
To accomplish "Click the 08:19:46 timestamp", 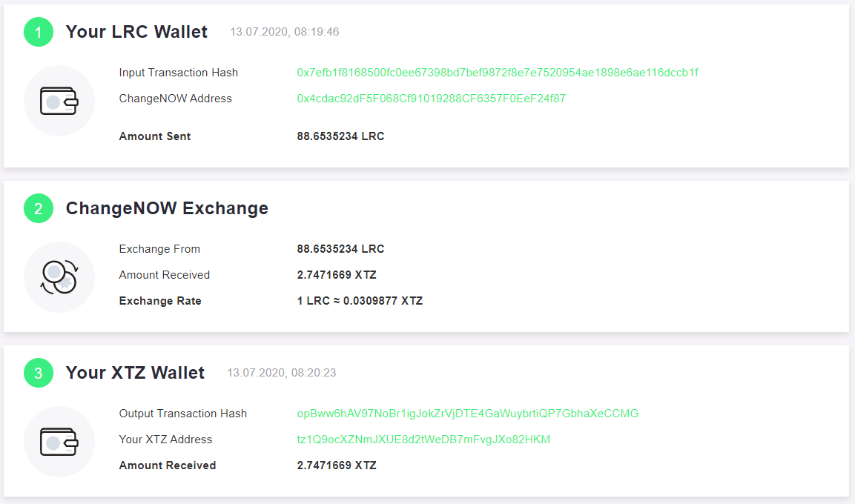I will pyautogui.click(x=284, y=32).
